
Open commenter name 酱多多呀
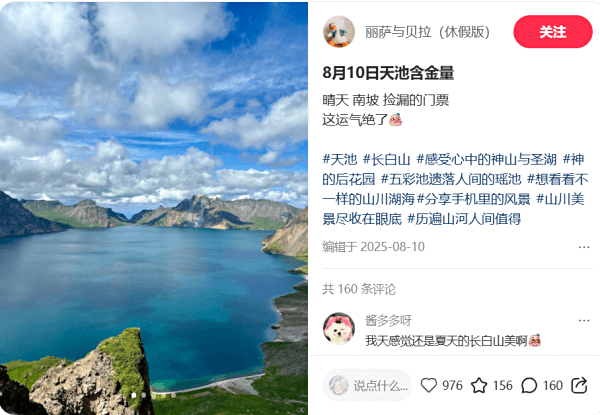[x=388, y=321]
